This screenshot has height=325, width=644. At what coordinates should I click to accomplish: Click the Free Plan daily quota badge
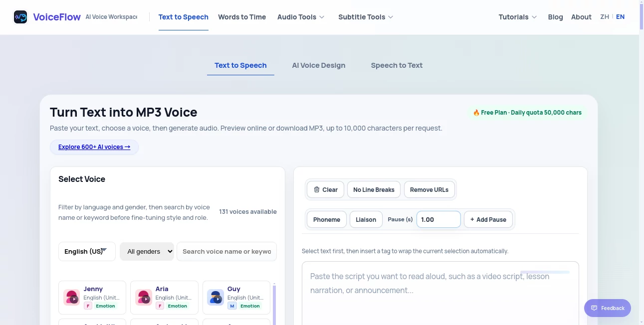tap(527, 113)
